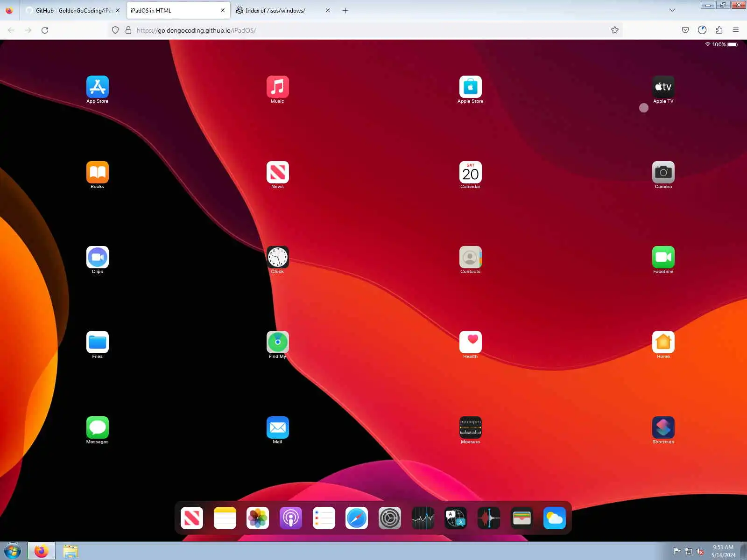Open Action Center flag in system tray
Image resolution: width=747 pixels, height=560 pixels.
click(x=677, y=551)
